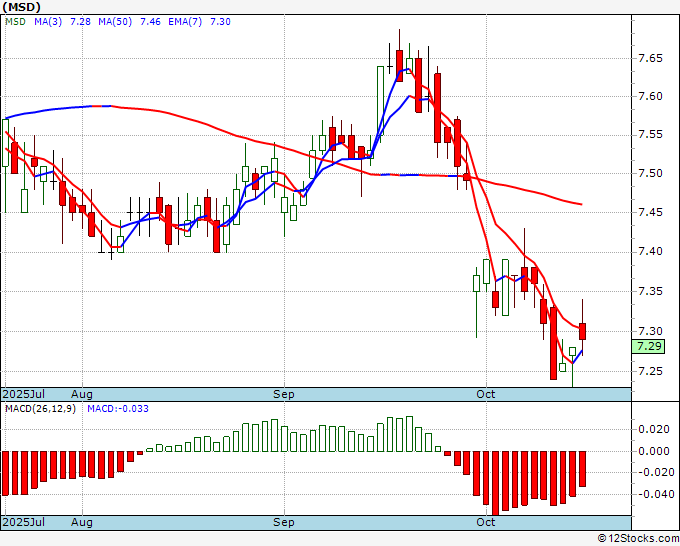
Task: Click the 7.50 price axis label
Action: click(x=651, y=173)
